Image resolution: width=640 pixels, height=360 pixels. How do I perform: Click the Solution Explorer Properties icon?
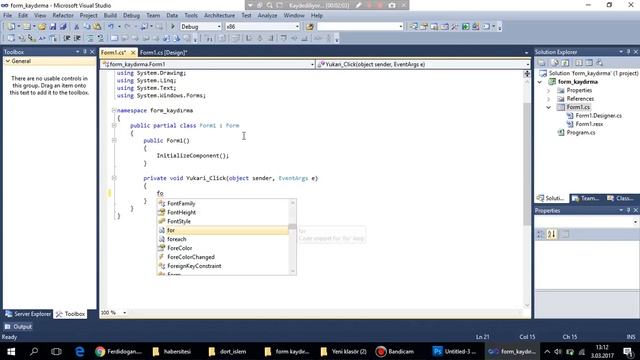(x=542, y=63)
